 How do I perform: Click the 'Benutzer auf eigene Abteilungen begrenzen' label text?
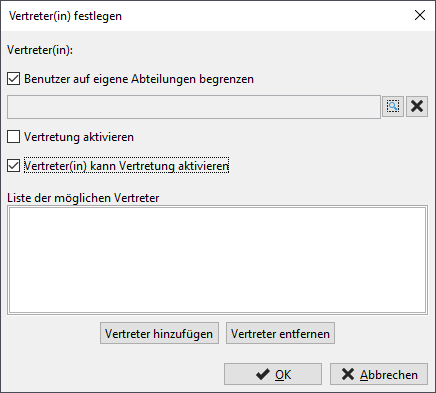click(139, 79)
